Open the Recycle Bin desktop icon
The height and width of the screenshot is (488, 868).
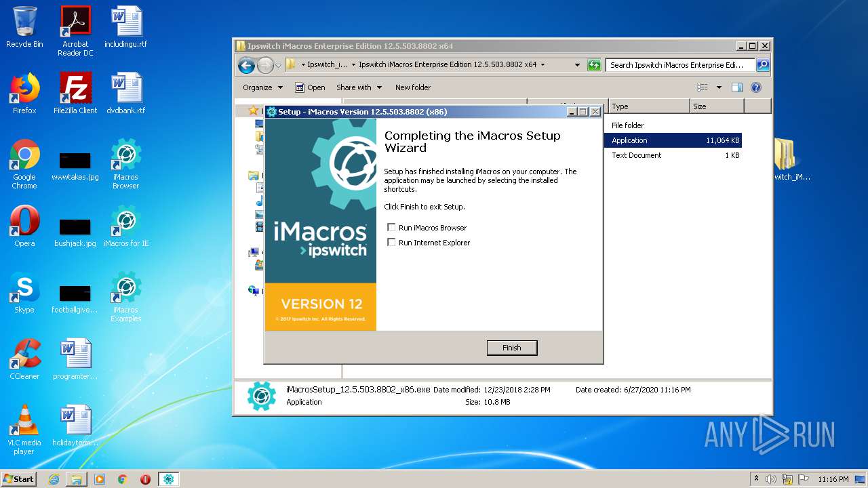click(x=24, y=27)
